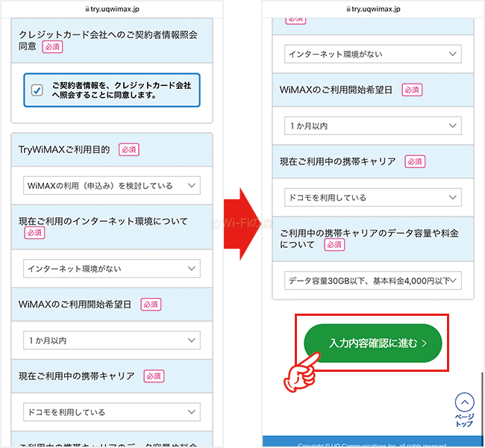
Task: Click the クレジットカード会社へのご契約者情報照会同意 heading
Action: (108, 40)
